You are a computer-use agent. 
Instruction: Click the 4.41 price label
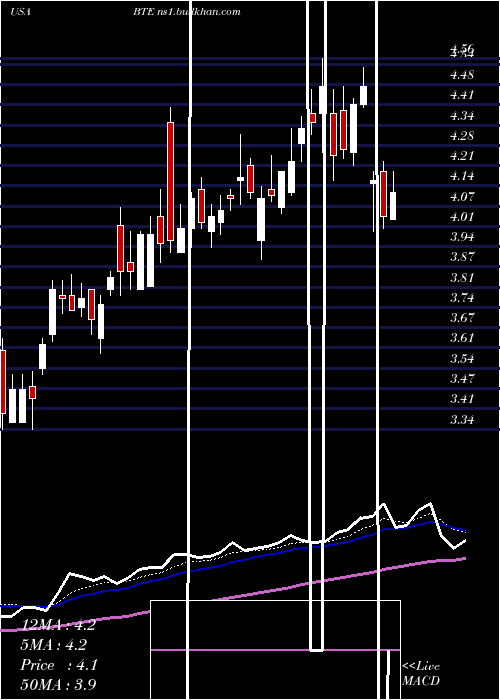point(462,95)
